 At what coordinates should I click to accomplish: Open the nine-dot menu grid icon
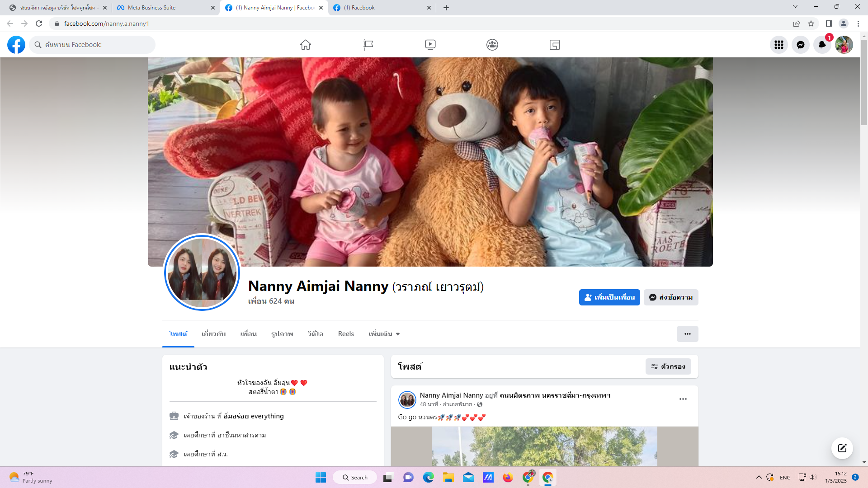tap(778, 45)
